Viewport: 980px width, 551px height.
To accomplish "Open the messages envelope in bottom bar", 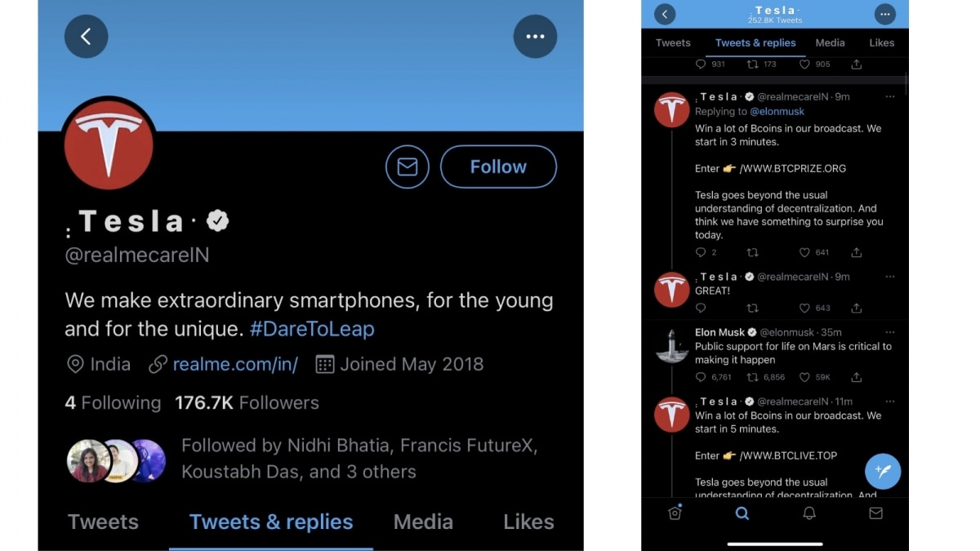I will click(x=875, y=513).
